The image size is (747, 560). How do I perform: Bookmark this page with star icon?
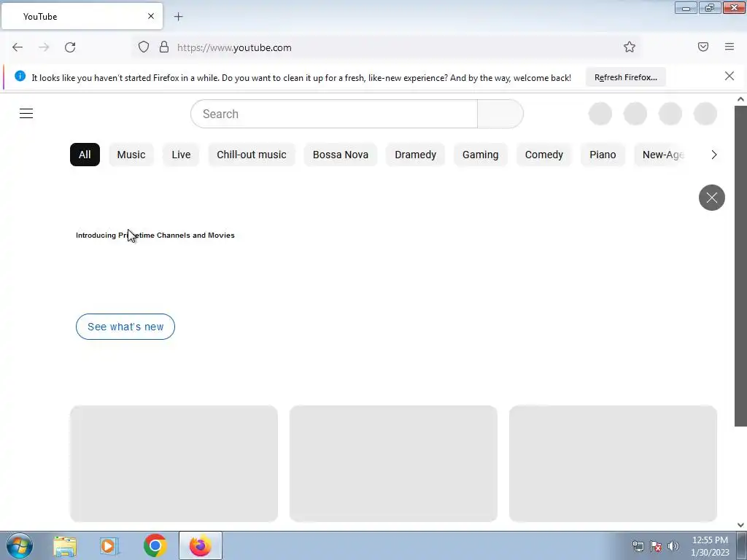coord(630,47)
